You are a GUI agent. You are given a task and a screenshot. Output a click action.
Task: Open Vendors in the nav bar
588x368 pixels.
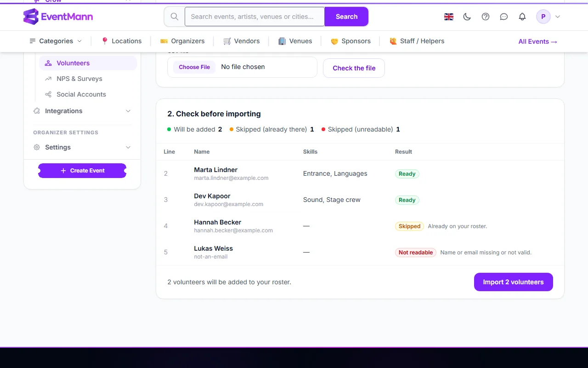(242, 41)
